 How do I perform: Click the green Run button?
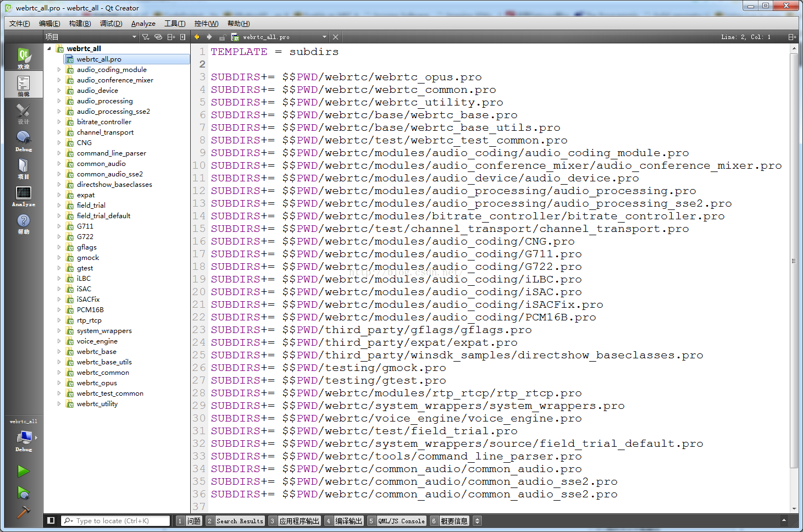point(23,471)
